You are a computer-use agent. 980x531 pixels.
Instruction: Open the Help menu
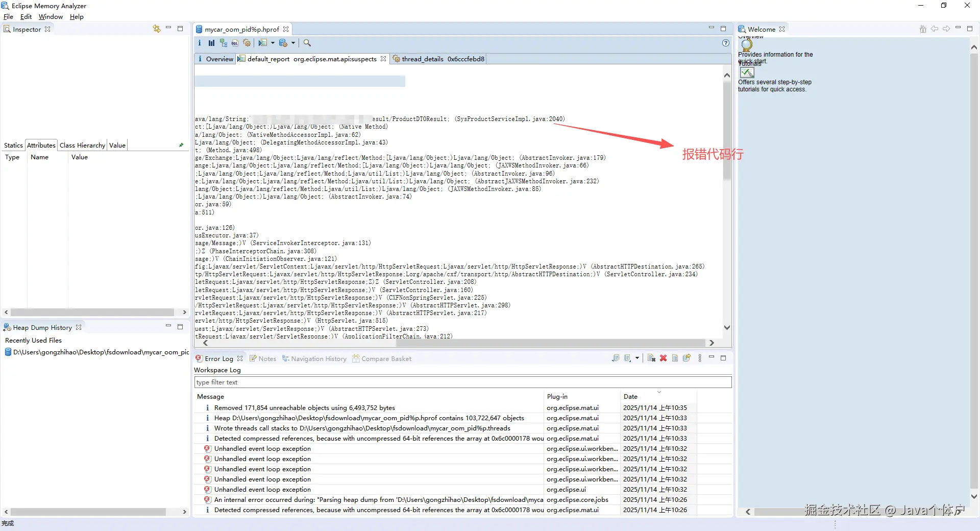point(77,16)
